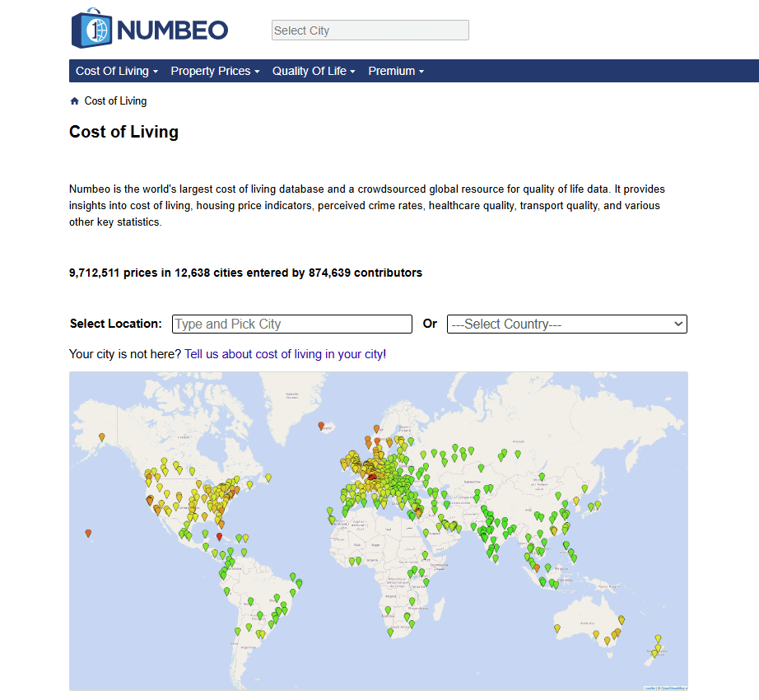Select the orange marker near Singapore
The height and width of the screenshot is (700, 759).
[537, 568]
